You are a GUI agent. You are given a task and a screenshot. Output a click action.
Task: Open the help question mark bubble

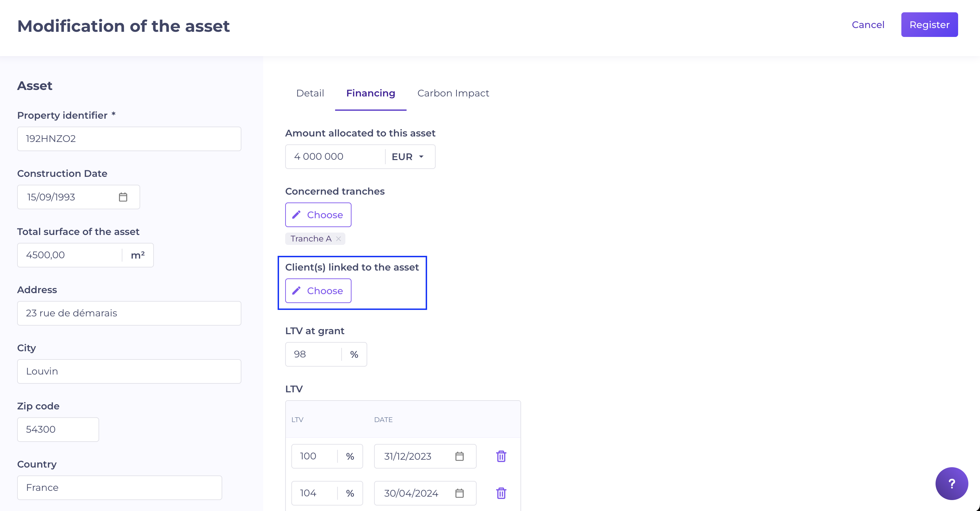pos(952,483)
